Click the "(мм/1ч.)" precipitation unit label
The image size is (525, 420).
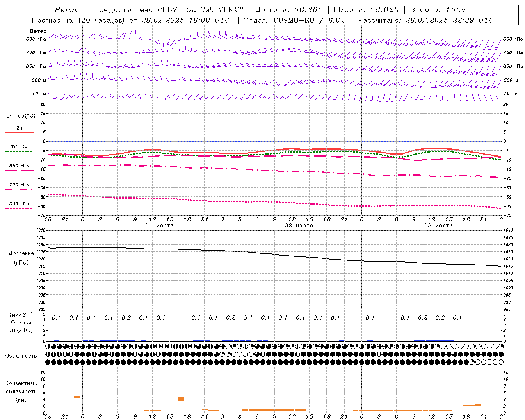tap(21, 330)
